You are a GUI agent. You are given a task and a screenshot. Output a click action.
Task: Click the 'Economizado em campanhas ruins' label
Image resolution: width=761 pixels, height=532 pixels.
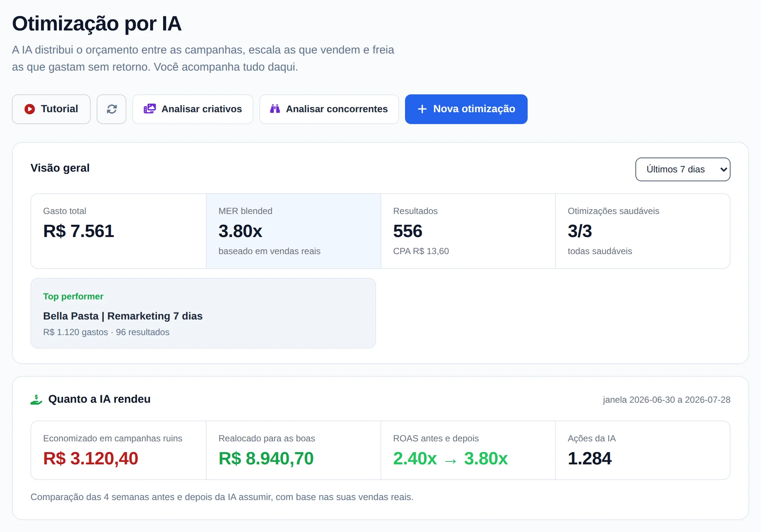click(x=113, y=438)
